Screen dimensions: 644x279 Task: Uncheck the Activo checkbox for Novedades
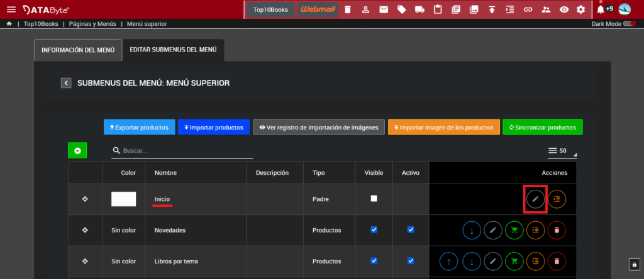[x=411, y=230]
